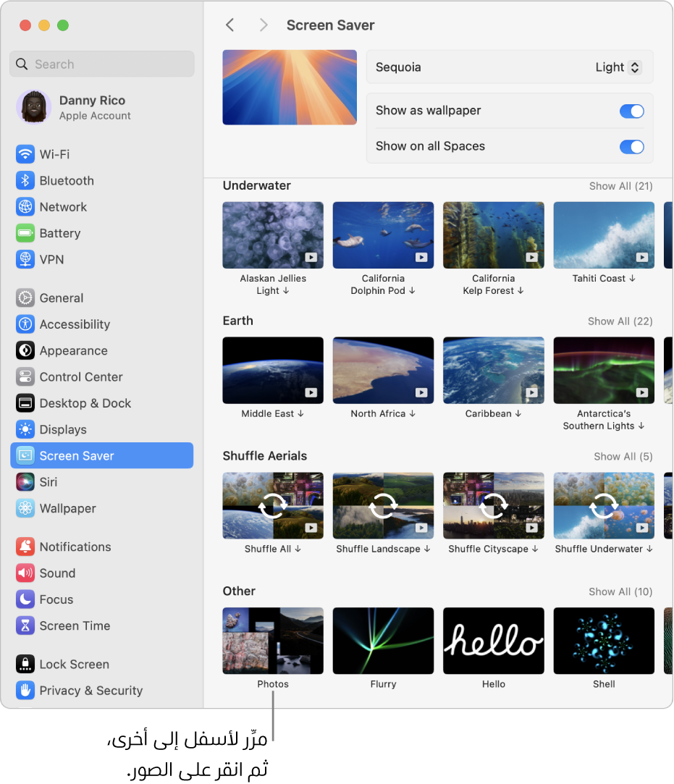The image size is (674, 784).
Task: Open Battery settings icon
Action: [25, 233]
